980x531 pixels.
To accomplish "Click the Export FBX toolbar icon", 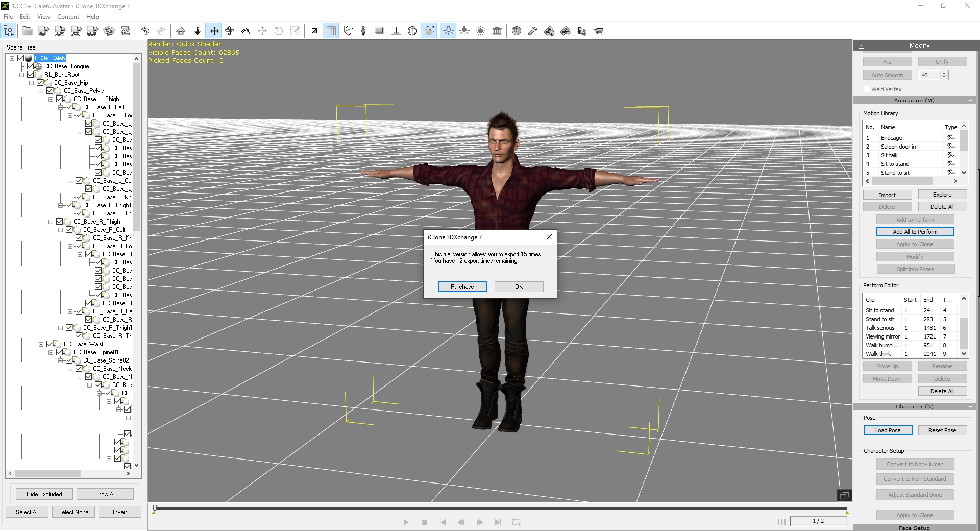I will pyautogui.click(x=60, y=31).
